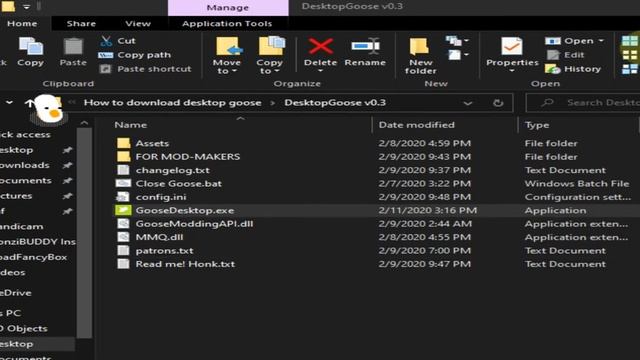Switch to the View ribbon tab
640x360 pixels.
(138, 24)
